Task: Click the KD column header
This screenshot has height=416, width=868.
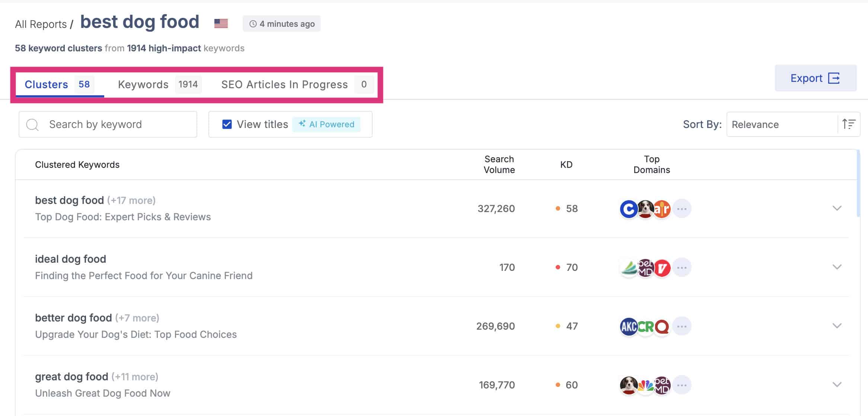Action: pyautogui.click(x=566, y=164)
